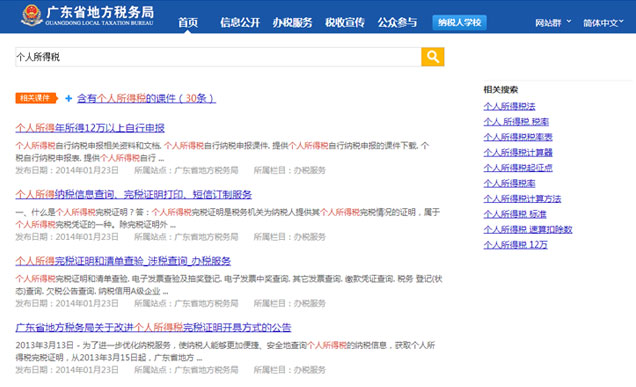The height and width of the screenshot is (387, 636).
Task: Go to the 首页 menu item
Action: [x=188, y=22]
